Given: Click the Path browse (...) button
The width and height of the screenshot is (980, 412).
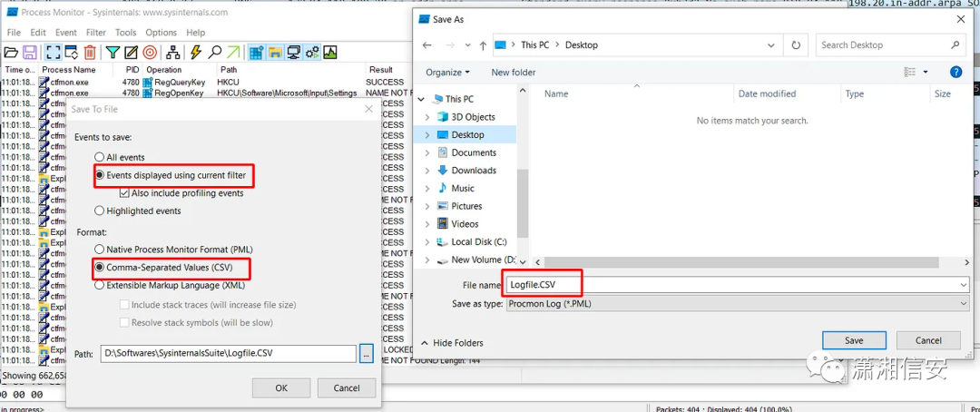Looking at the screenshot, I should 367,353.
